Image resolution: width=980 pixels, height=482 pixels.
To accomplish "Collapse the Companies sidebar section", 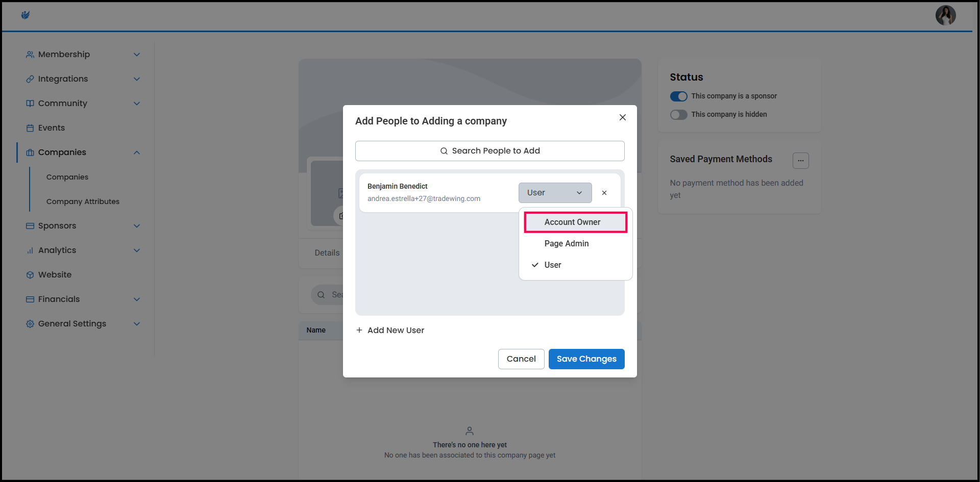I will click(x=137, y=153).
